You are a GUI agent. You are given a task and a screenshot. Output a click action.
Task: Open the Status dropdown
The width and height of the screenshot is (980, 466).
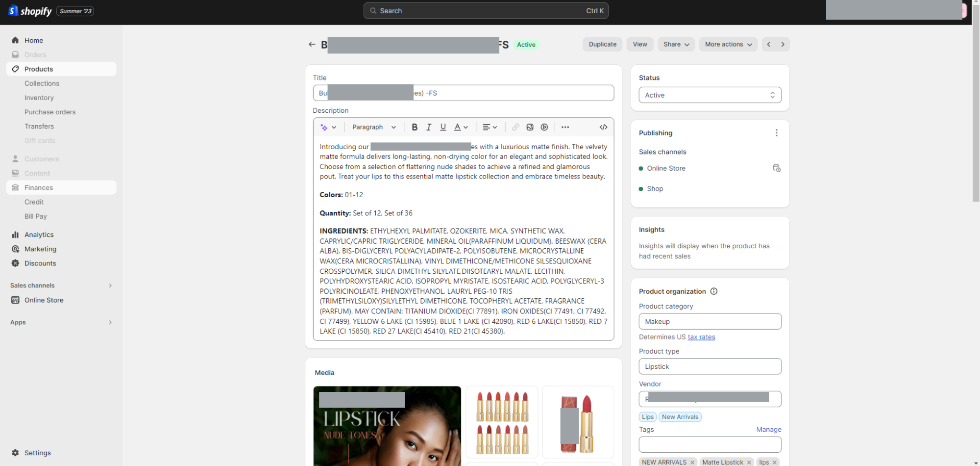[710, 95]
